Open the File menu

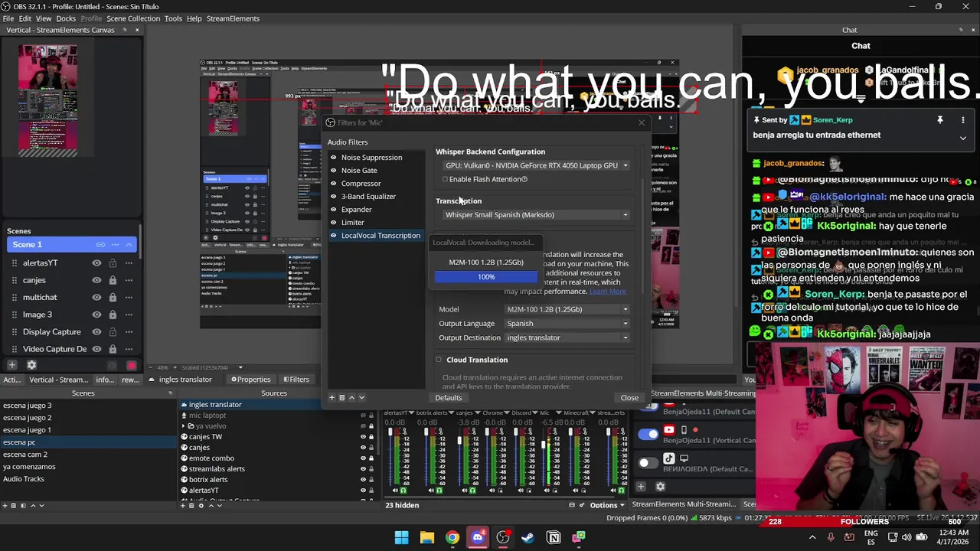tap(8, 18)
